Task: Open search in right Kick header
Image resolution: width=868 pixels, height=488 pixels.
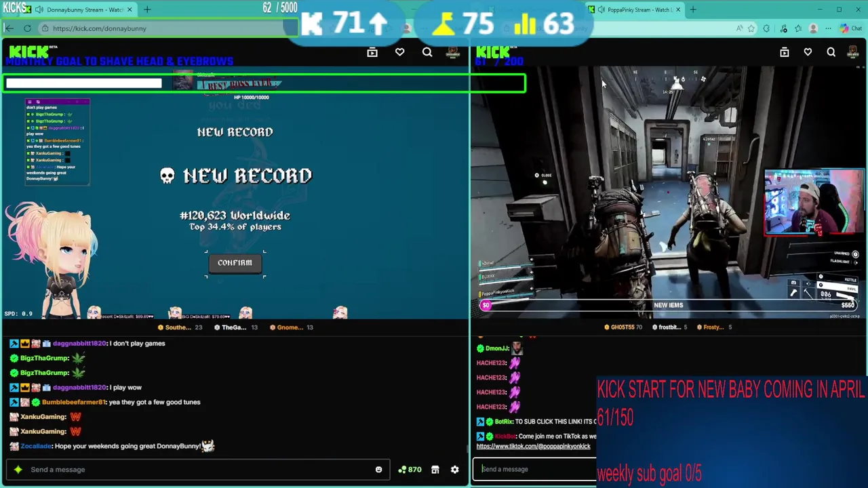Action: (x=831, y=52)
